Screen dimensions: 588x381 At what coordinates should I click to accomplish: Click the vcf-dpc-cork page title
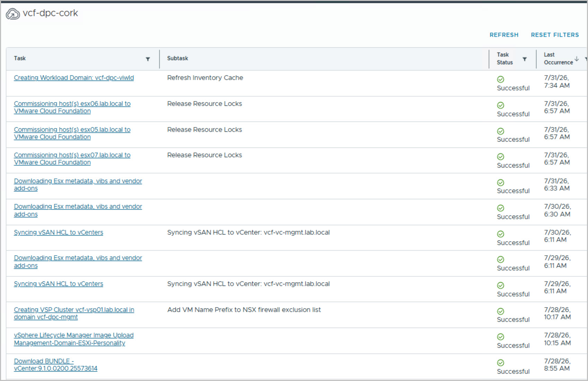click(50, 13)
